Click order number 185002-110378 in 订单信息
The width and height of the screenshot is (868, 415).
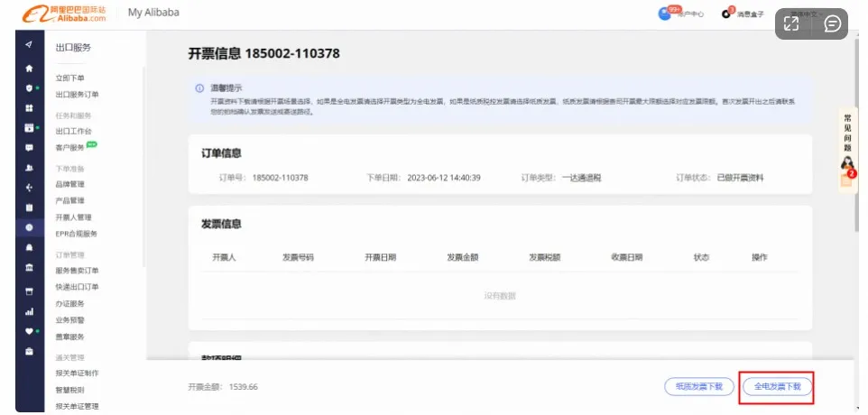(280, 178)
